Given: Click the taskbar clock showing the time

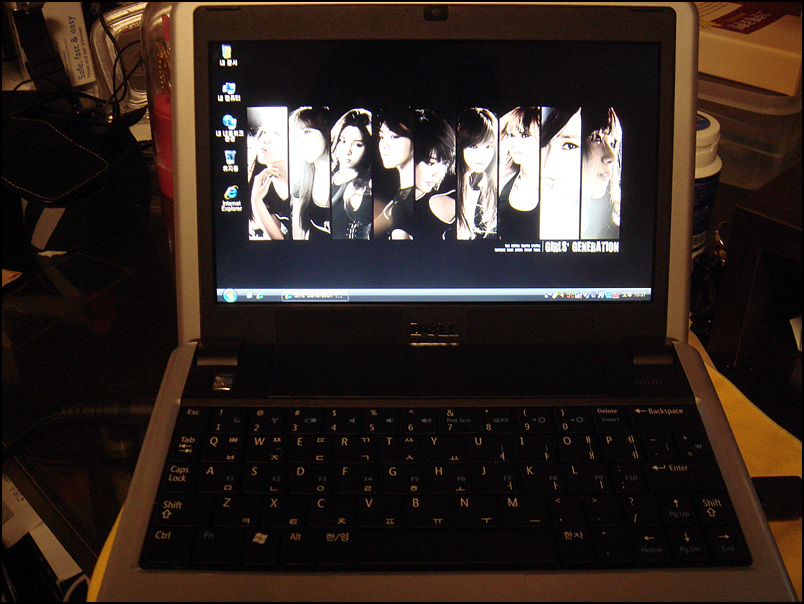Looking at the screenshot, I should point(633,295).
